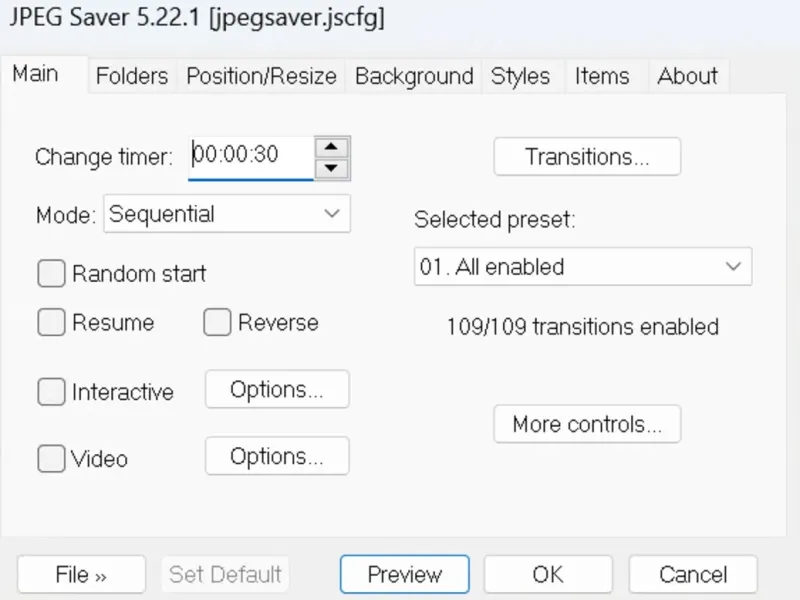Expand the Mode dropdown
This screenshot has width=800, height=600.
click(x=227, y=214)
